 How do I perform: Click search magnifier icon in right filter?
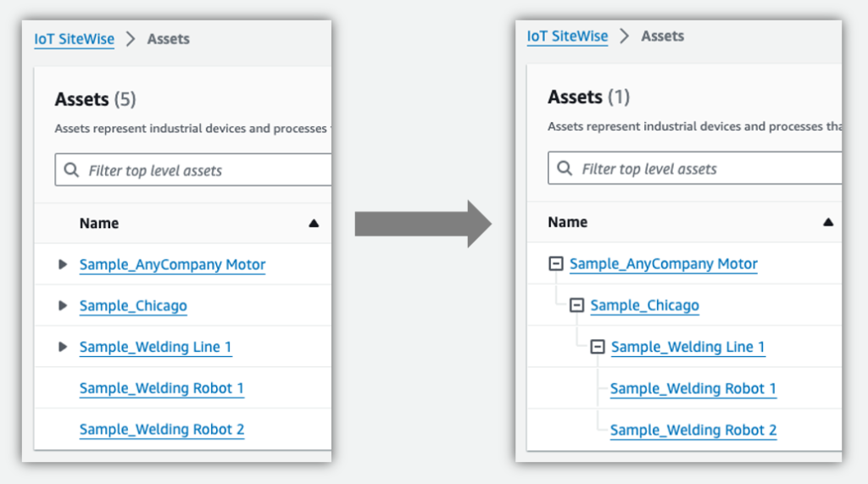564,168
